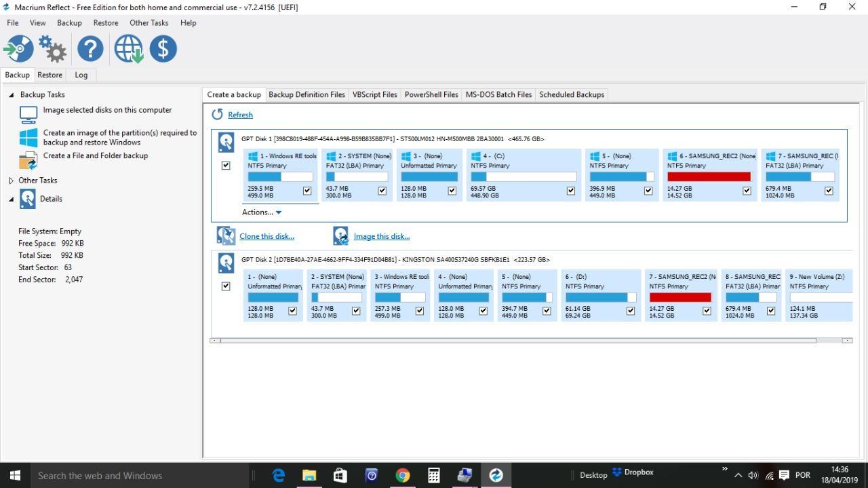Click the GPT Disk 2 drive icon
Image resolution: width=868 pixels, height=488 pixels.
226,263
